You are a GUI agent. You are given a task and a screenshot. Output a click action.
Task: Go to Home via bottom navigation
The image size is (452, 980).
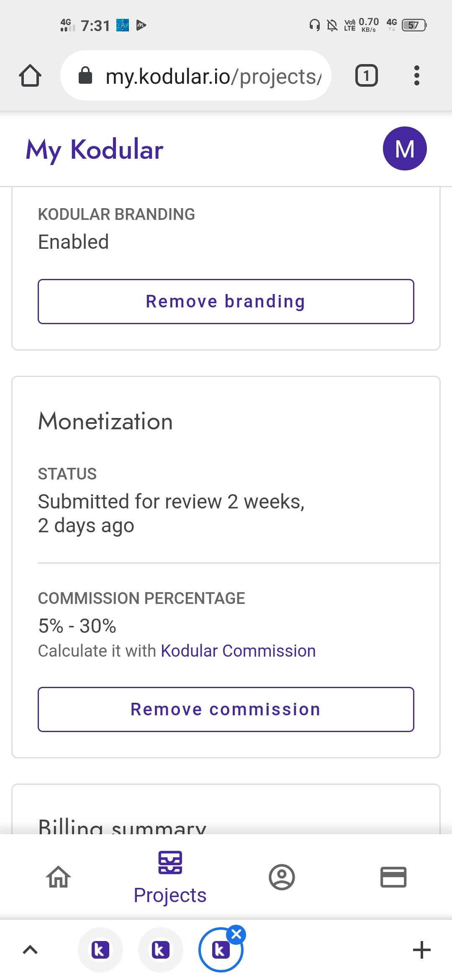[x=59, y=877]
